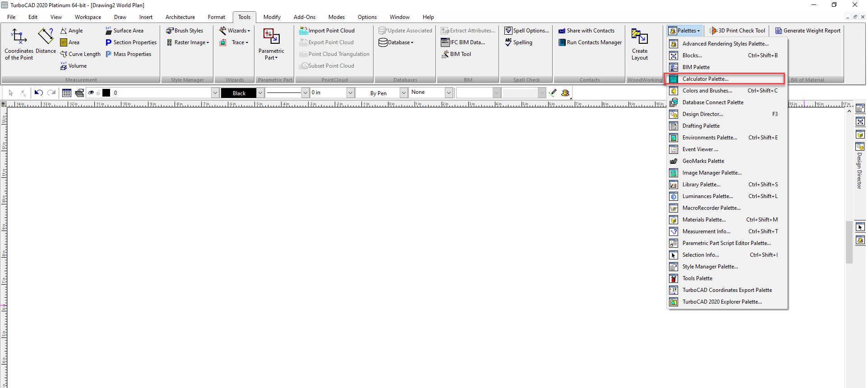
Task: Open the 'None' brush pattern dropdown
Action: pos(448,93)
